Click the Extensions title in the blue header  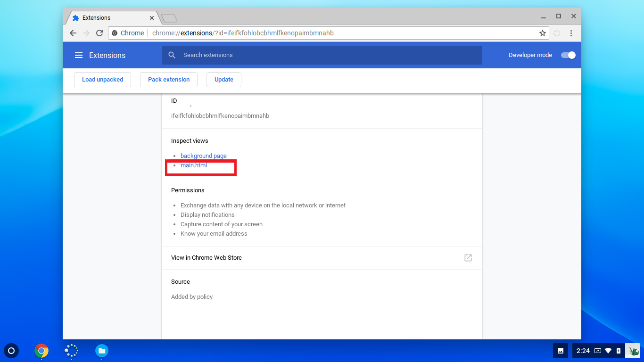coord(107,55)
